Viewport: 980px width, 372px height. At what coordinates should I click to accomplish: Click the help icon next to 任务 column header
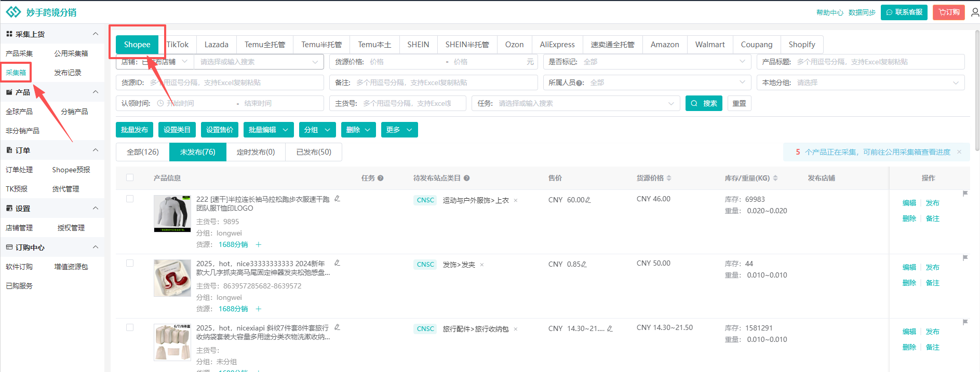[381, 178]
